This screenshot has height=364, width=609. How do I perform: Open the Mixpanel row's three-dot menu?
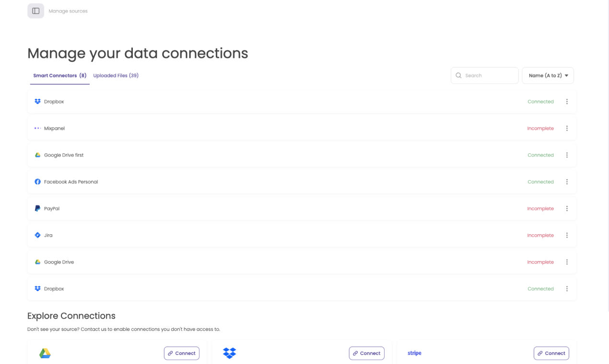[x=567, y=128]
